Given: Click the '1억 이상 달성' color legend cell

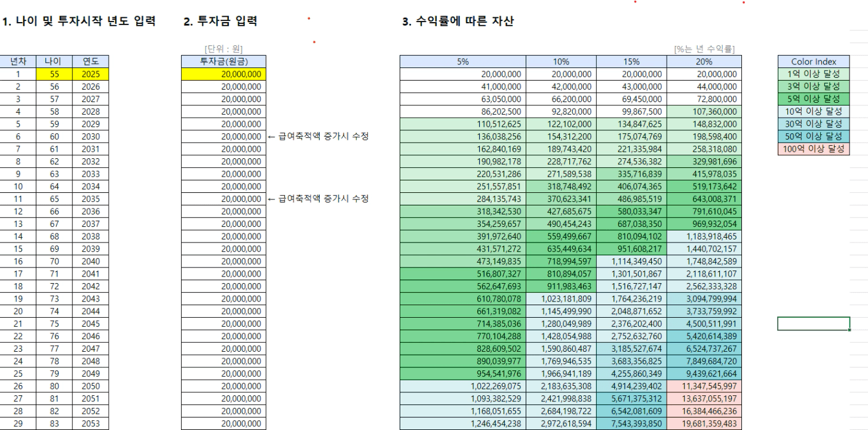Looking at the screenshot, I should (813, 75).
